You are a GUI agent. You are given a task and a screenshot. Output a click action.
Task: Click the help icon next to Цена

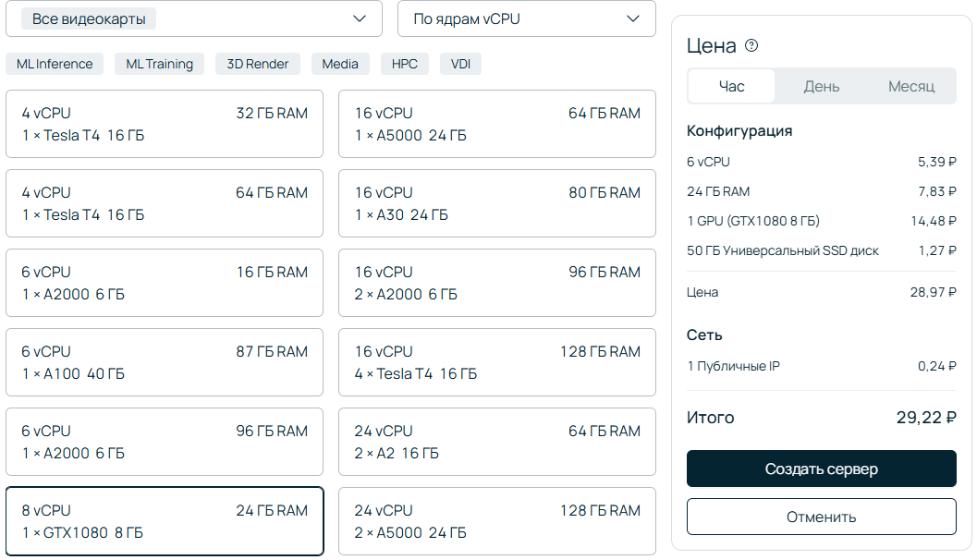751,46
